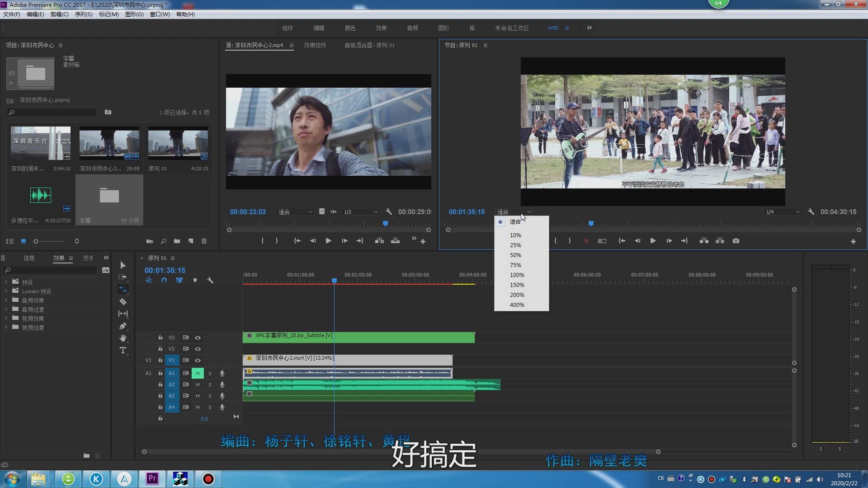Select the Slip tool
The width and height of the screenshot is (868, 488).
123,314
